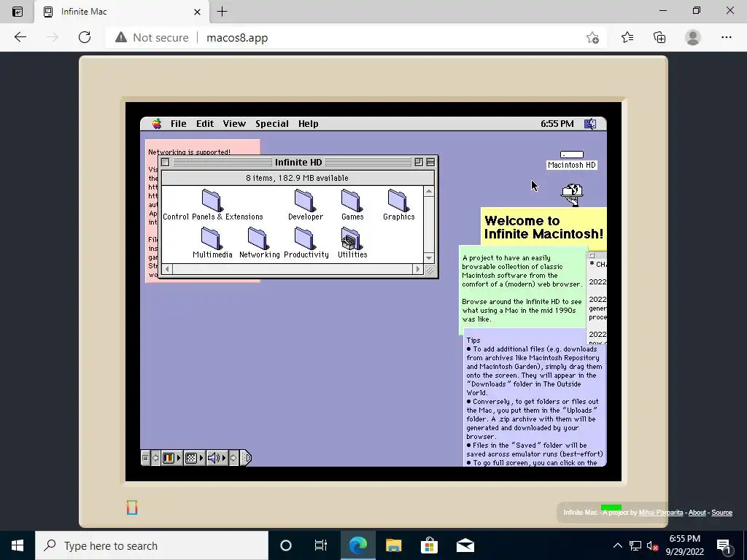This screenshot has height=560, width=747.
Task: Open the Source link
Action: click(x=721, y=513)
